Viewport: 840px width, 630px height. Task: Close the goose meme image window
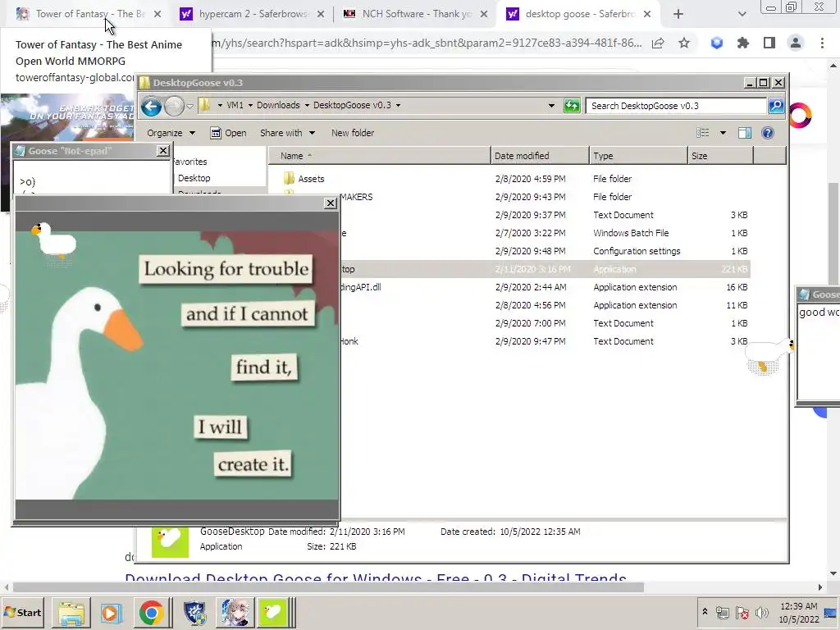point(331,203)
